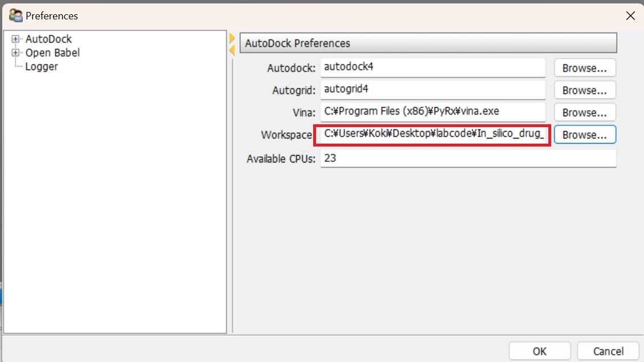Click the Autogrid path input field

tap(433, 90)
